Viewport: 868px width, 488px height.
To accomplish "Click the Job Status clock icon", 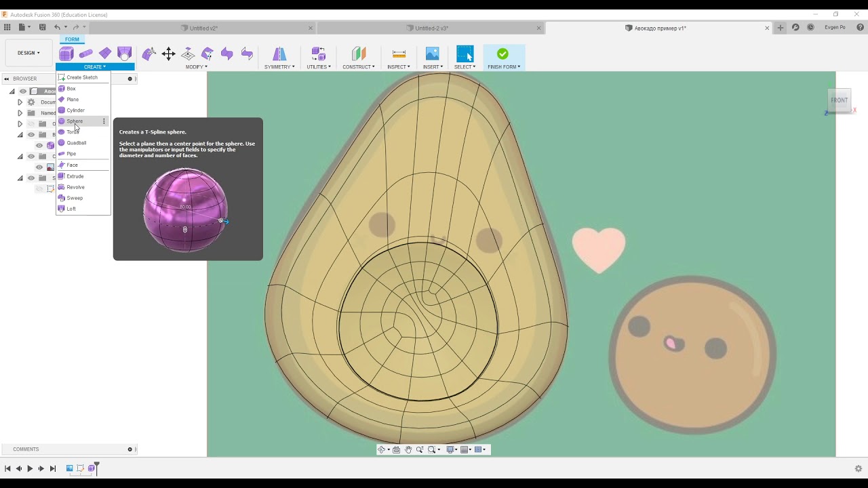I will tap(810, 28).
